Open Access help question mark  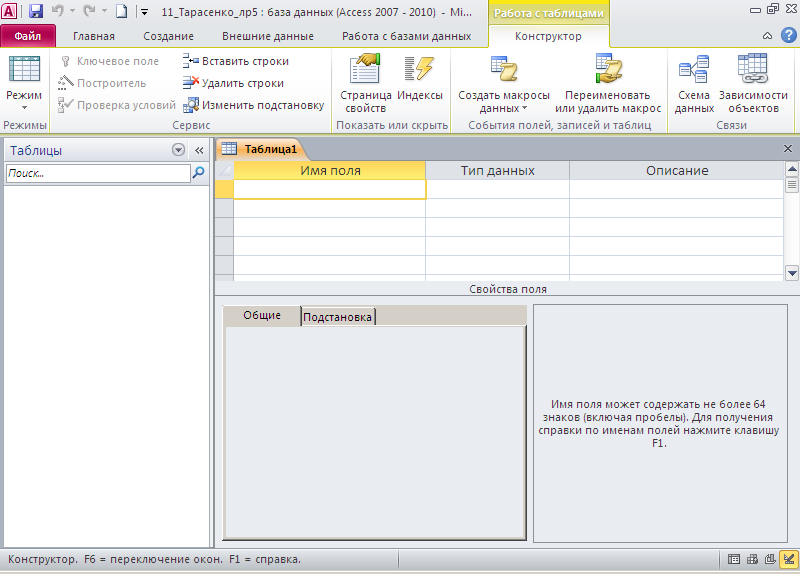(788, 35)
